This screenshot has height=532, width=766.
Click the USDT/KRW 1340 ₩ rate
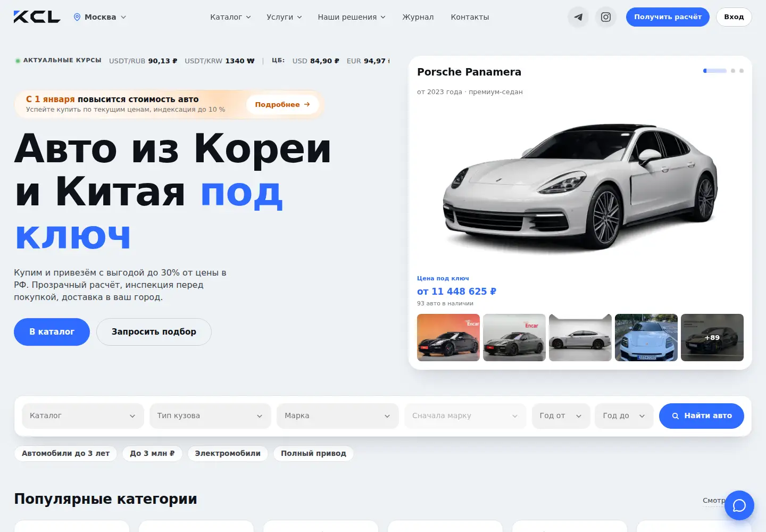(x=220, y=61)
